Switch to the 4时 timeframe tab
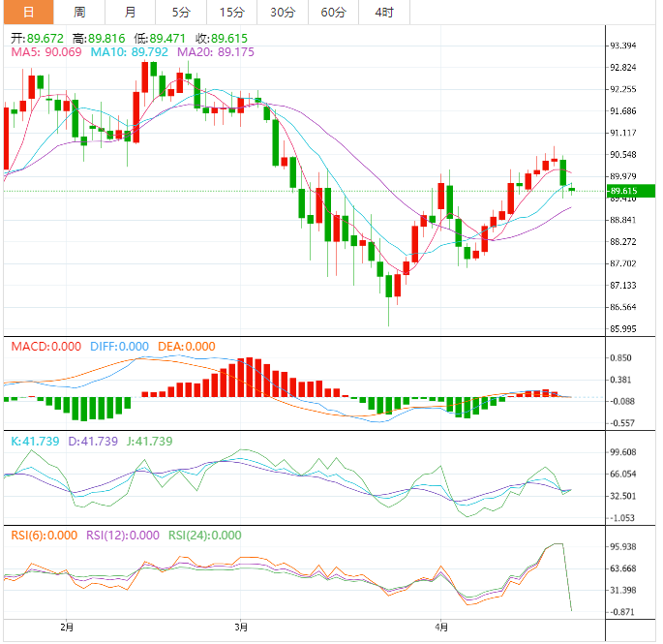The image size is (663, 644). point(383,13)
